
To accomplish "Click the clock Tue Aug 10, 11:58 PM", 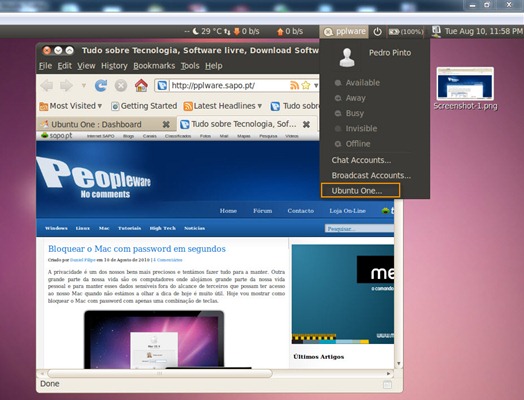I will 483,31.
